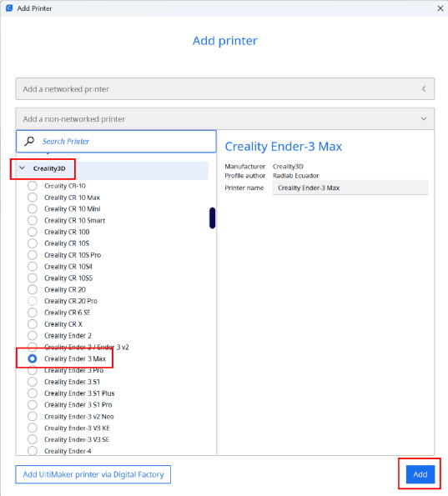
Task: Click the printer list scrollbar handle
Action: pyautogui.click(x=212, y=218)
